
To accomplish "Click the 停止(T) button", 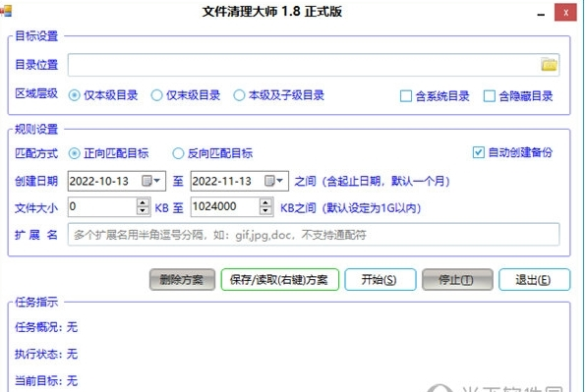I will 457,279.
